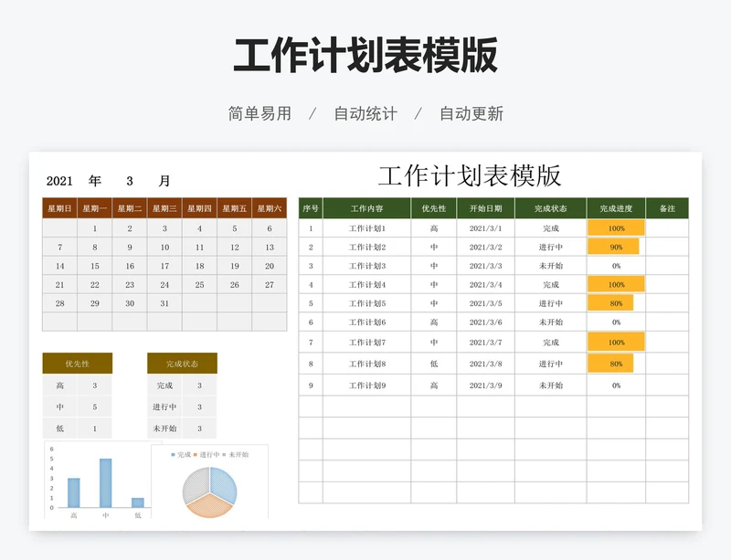
Task: Click the 简单易用 subtitle text
Action: pos(260,114)
